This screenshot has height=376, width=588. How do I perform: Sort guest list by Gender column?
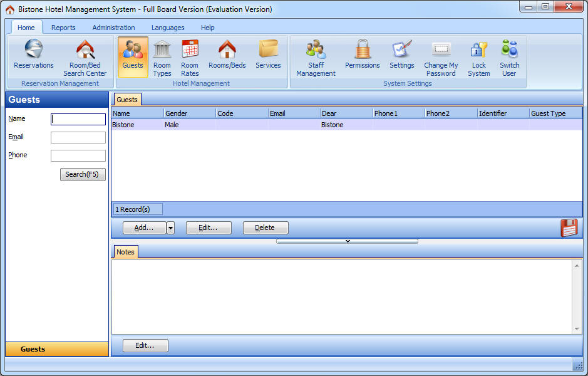[x=188, y=113]
